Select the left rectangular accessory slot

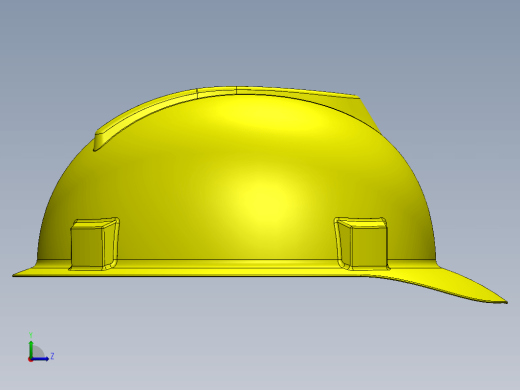tap(95, 244)
